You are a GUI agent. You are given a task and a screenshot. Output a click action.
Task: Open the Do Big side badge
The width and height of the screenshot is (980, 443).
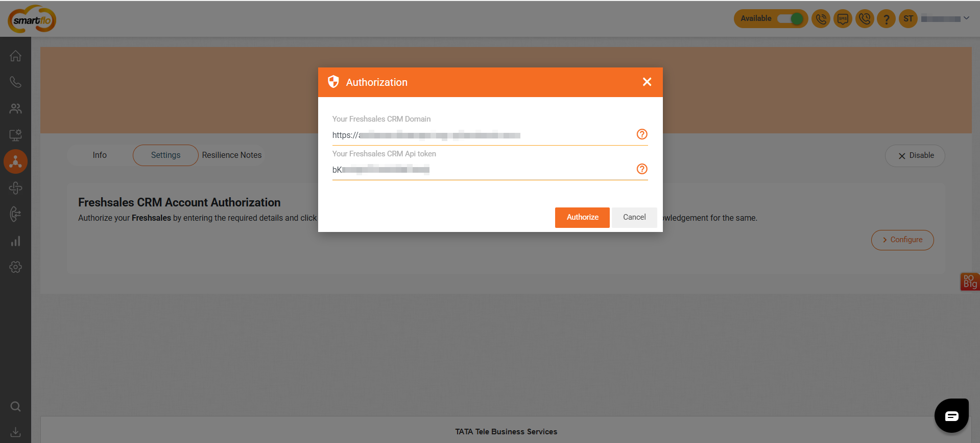[970, 282]
